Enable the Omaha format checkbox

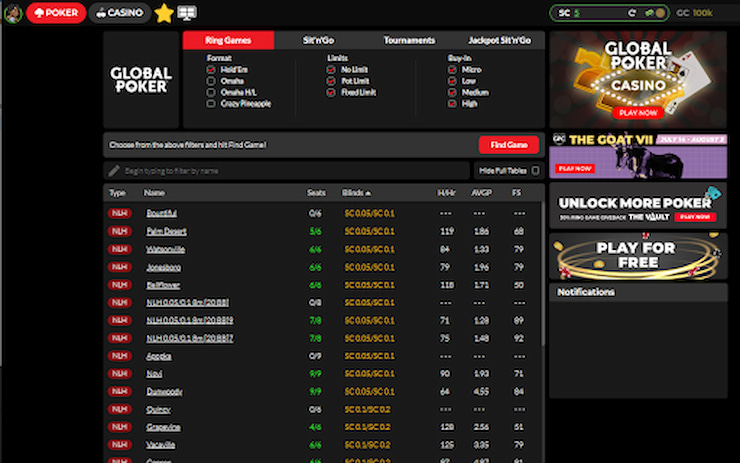(210, 81)
